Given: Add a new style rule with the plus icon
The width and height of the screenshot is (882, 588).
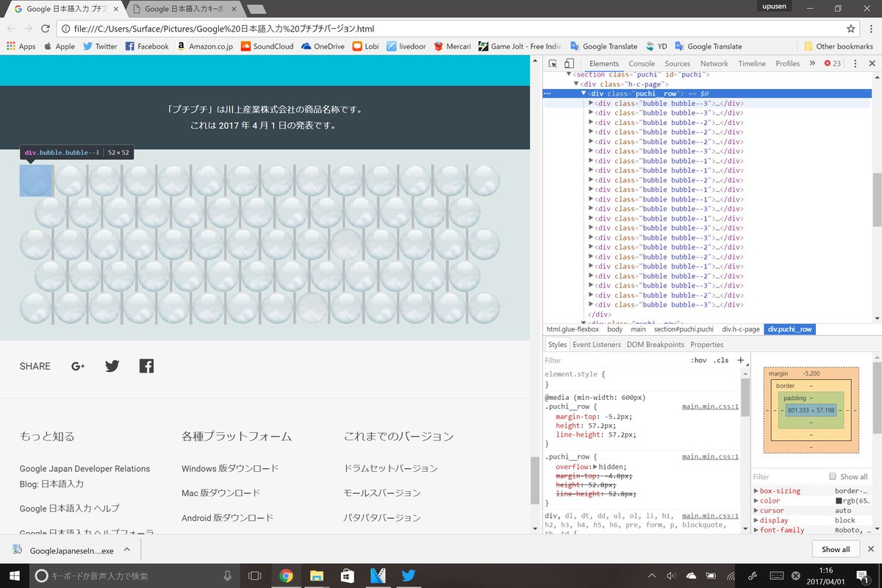Looking at the screenshot, I should 740,360.
